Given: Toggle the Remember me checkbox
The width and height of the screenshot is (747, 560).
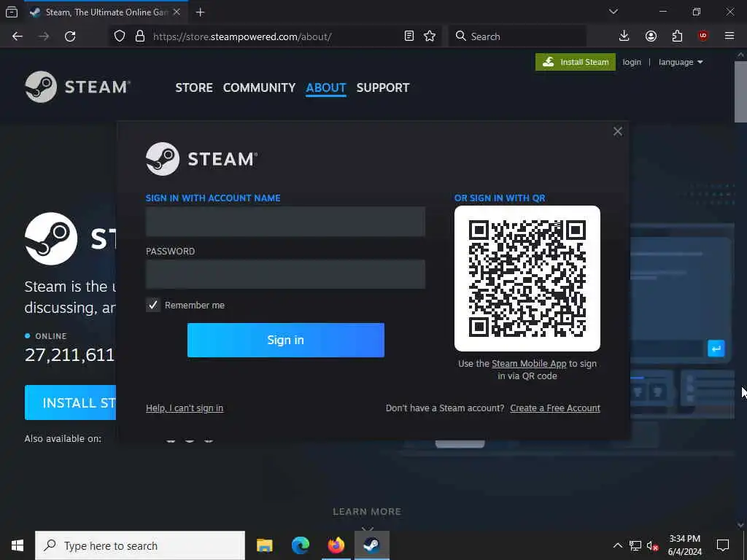Looking at the screenshot, I should 153,306.
